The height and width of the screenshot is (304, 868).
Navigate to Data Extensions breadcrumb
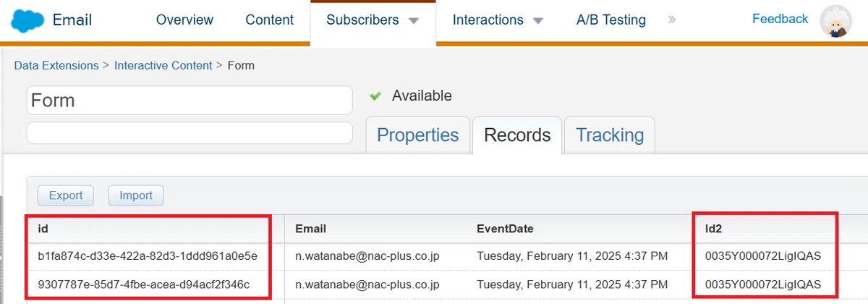(x=56, y=65)
